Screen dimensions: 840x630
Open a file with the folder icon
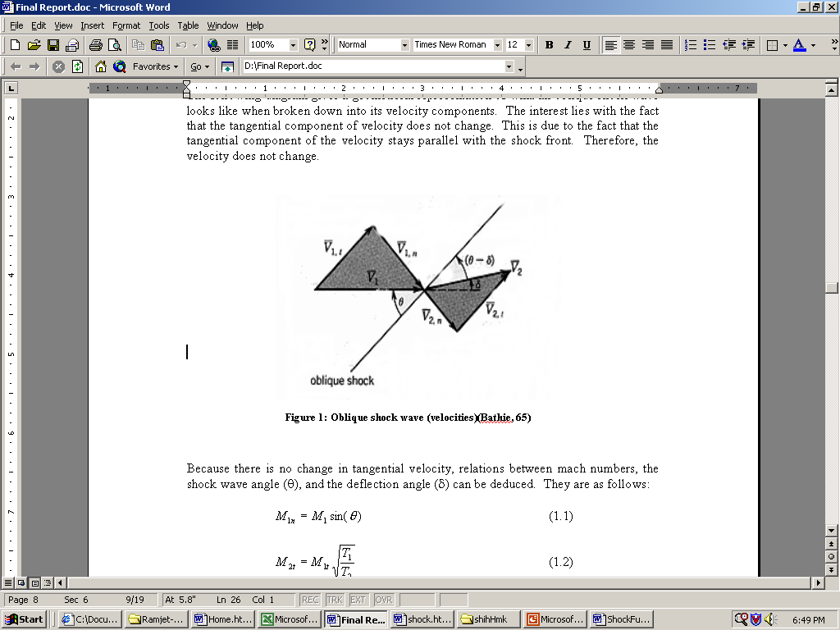click(34, 45)
